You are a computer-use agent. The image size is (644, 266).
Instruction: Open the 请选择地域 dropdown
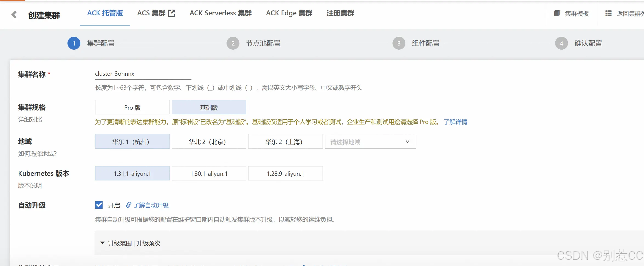pos(370,142)
